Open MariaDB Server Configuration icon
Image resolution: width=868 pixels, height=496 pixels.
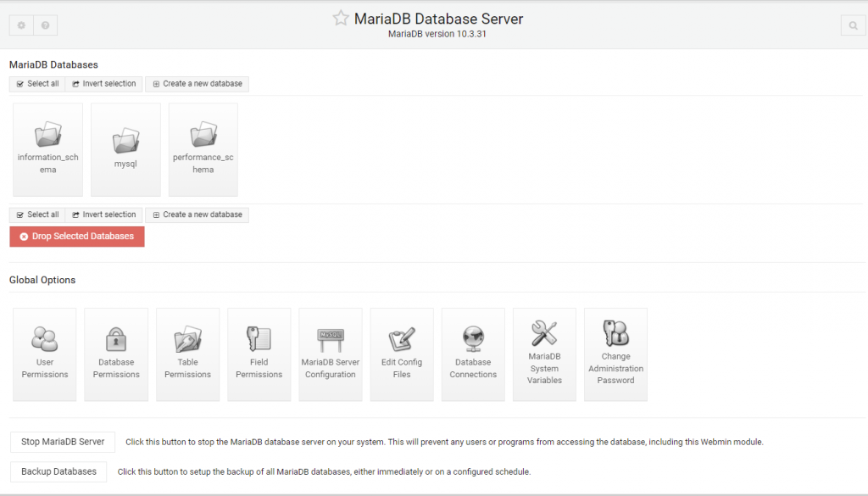coord(330,339)
